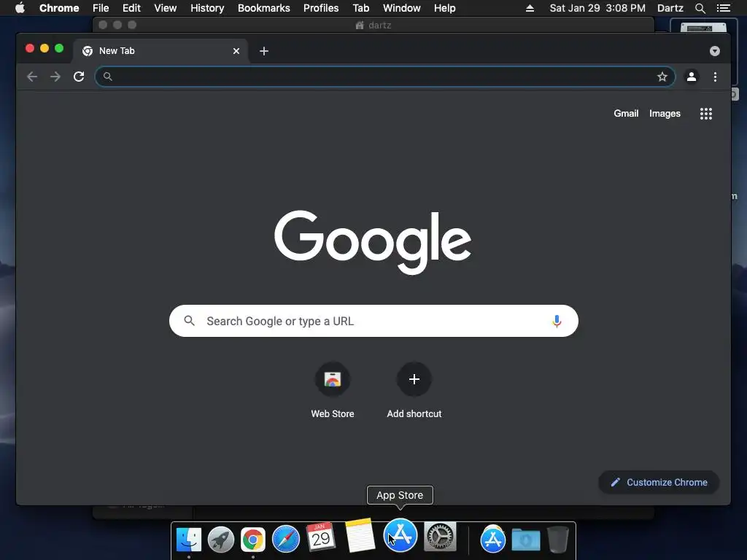Click the Customize Chrome button
Viewport: 747px width, 560px height.
click(659, 483)
